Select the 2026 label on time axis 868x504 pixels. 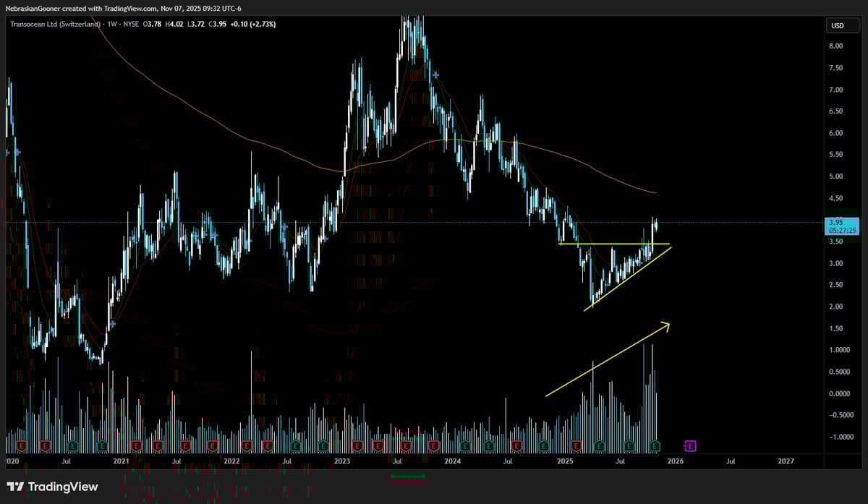[676, 460]
